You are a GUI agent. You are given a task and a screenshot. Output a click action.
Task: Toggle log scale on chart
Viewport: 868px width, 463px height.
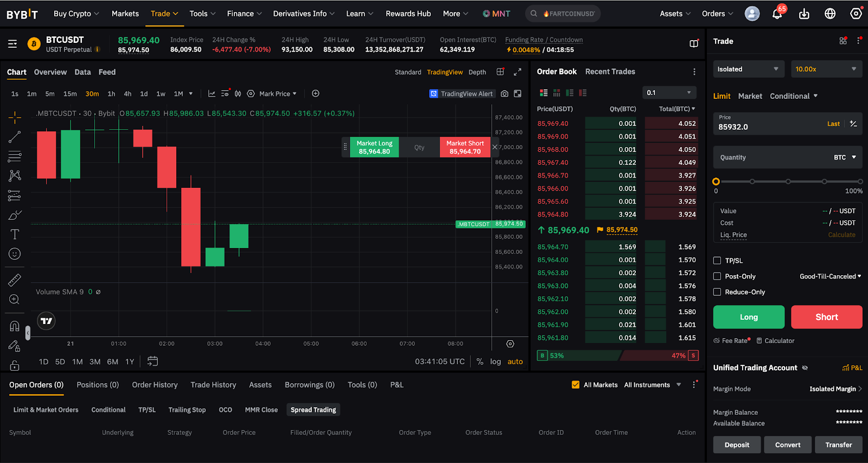pos(495,361)
